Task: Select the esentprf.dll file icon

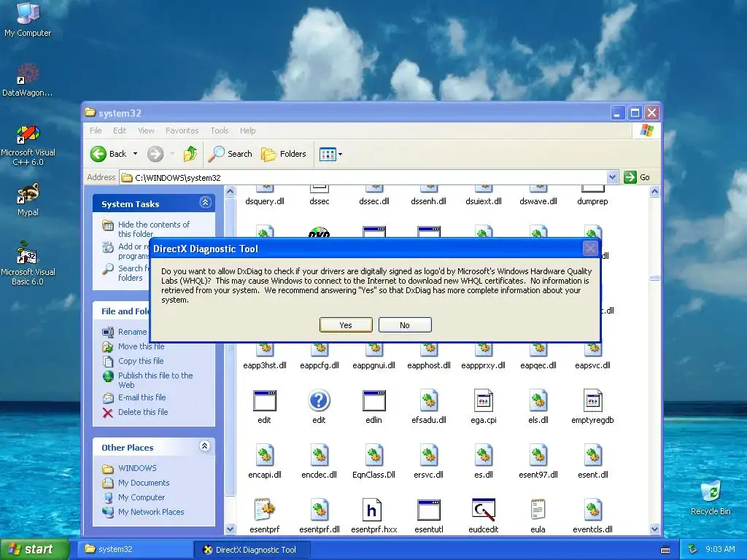Action: coord(320,510)
